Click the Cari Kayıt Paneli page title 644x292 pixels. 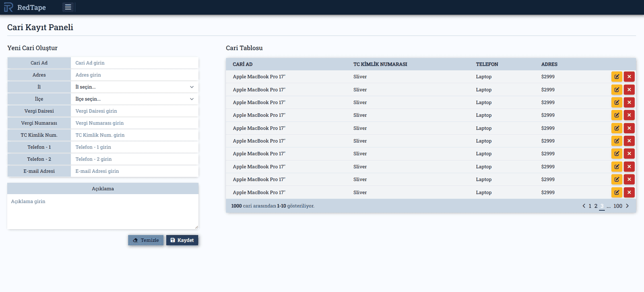tap(40, 27)
